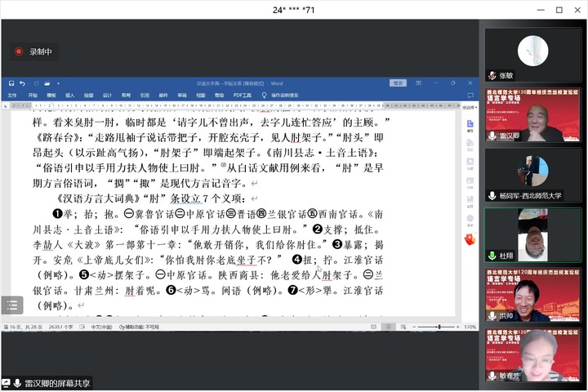Expand the quick access toolbar customize arrow

click(x=58, y=83)
